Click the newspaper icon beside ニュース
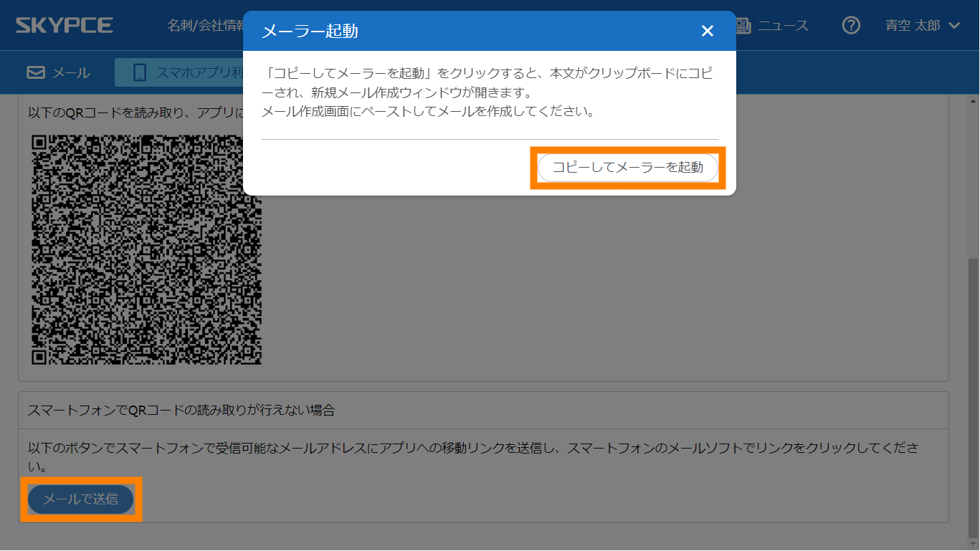980x551 pixels. (743, 26)
